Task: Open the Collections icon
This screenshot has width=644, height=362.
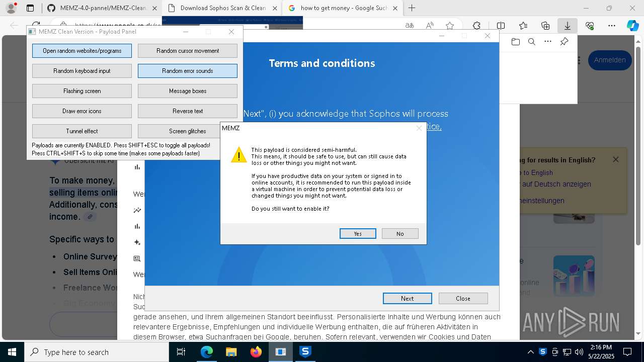Action: (x=545, y=26)
